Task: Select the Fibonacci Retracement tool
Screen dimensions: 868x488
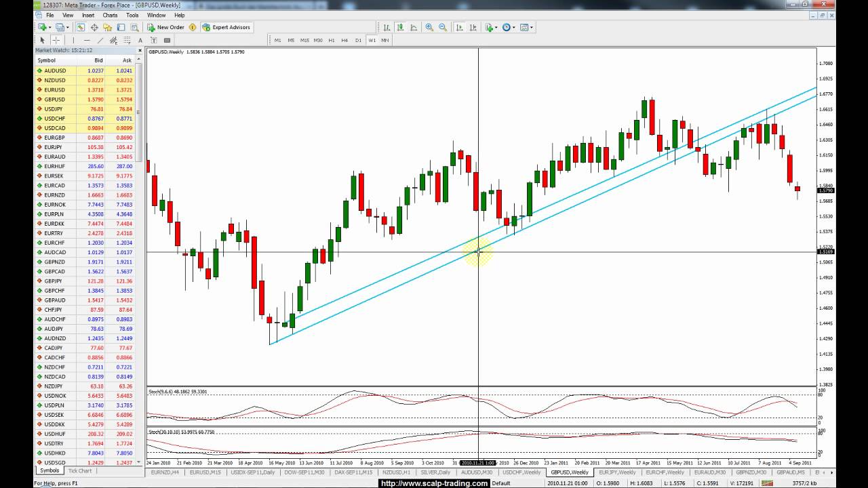Action: (x=127, y=40)
